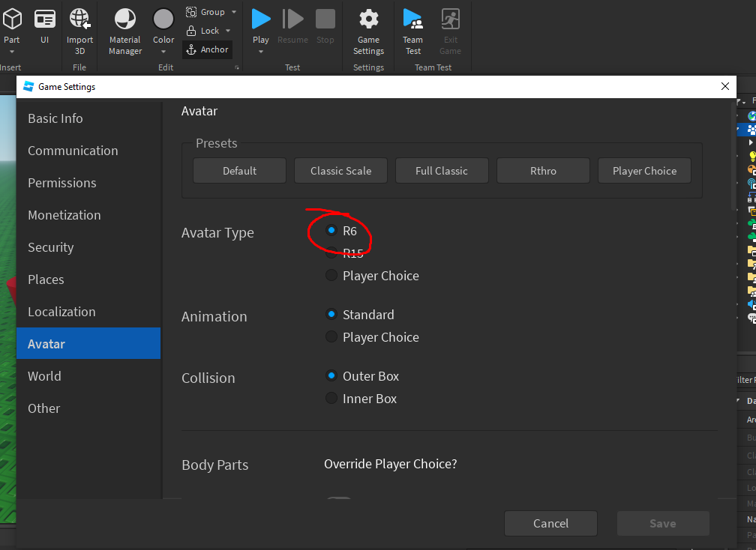Expand the Color picker dropdown arrow

(x=163, y=52)
